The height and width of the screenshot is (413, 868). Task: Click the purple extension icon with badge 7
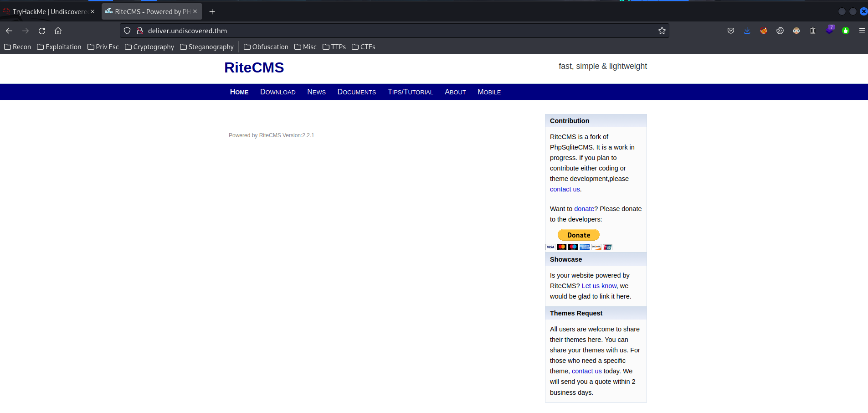[x=830, y=30]
